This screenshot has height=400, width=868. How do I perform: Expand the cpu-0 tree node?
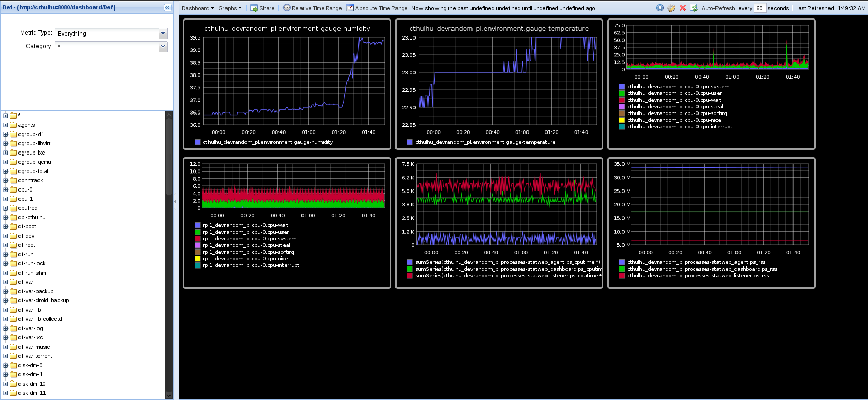(6, 189)
